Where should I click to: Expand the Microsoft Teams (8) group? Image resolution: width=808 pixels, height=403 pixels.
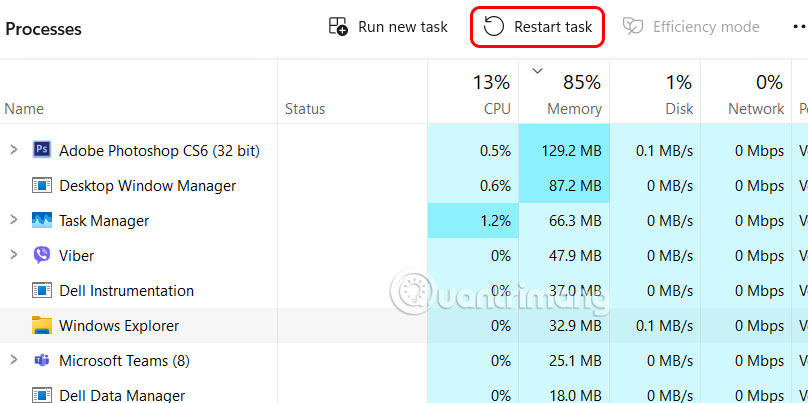coord(13,360)
